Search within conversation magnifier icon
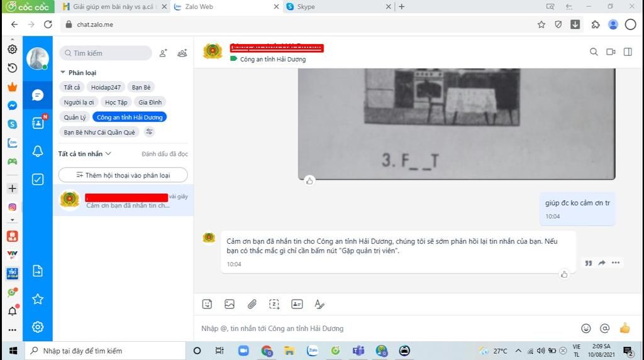The height and width of the screenshot is (360, 644). click(x=594, y=52)
